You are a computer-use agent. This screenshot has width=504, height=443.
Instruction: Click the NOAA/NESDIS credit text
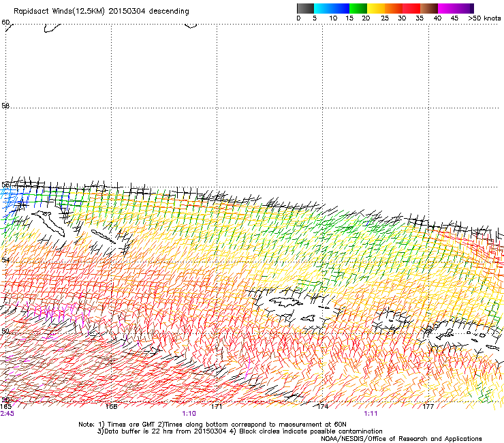[401, 439]
